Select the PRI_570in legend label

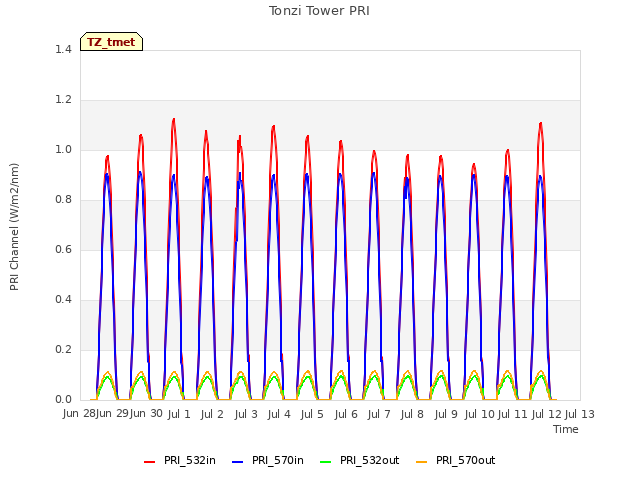[x=278, y=460]
